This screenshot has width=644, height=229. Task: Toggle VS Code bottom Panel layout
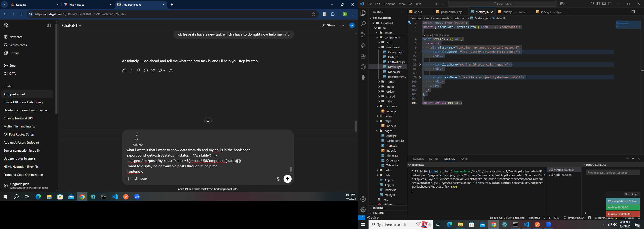click(604, 4)
